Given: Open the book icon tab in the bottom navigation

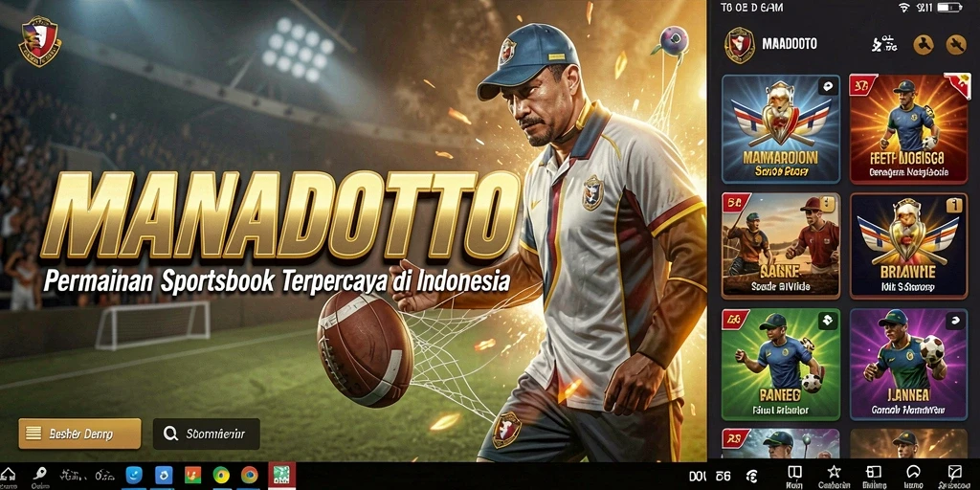Looking at the screenshot, I should click(794, 476).
